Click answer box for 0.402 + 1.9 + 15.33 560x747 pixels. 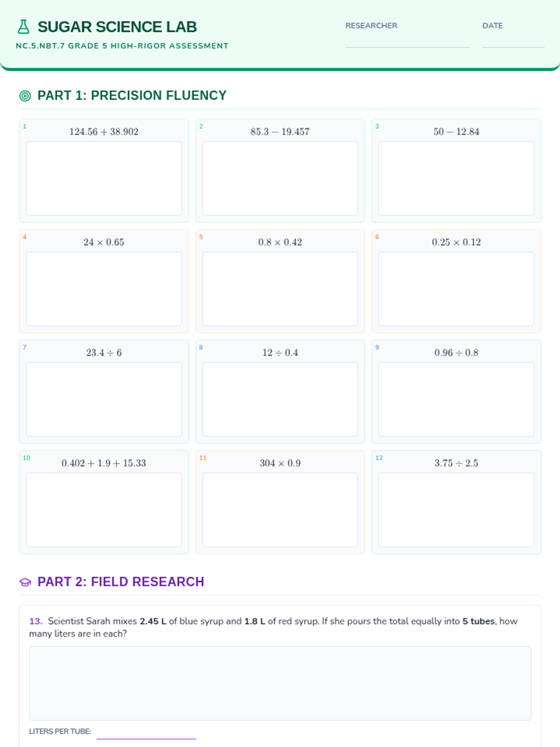104,510
